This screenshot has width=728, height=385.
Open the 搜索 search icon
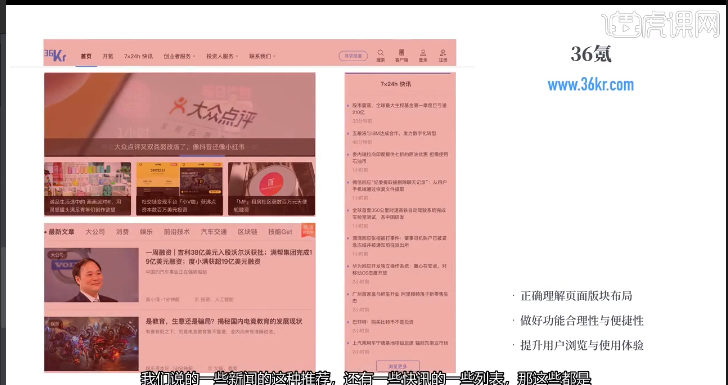tap(381, 56)
